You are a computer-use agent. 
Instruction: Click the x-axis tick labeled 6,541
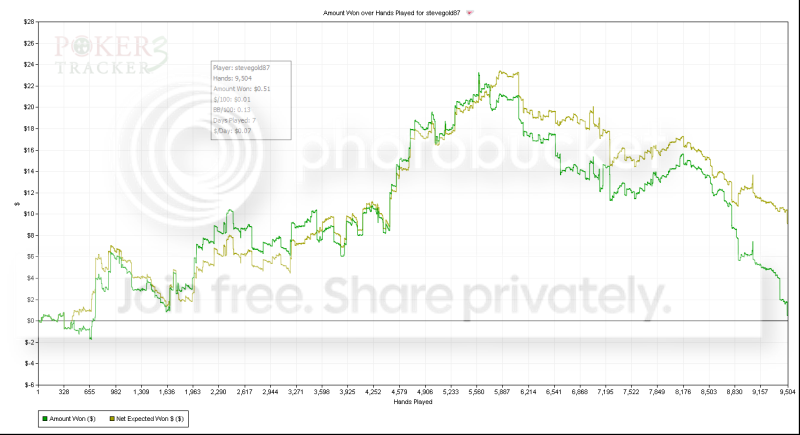(x=554, y=392)
